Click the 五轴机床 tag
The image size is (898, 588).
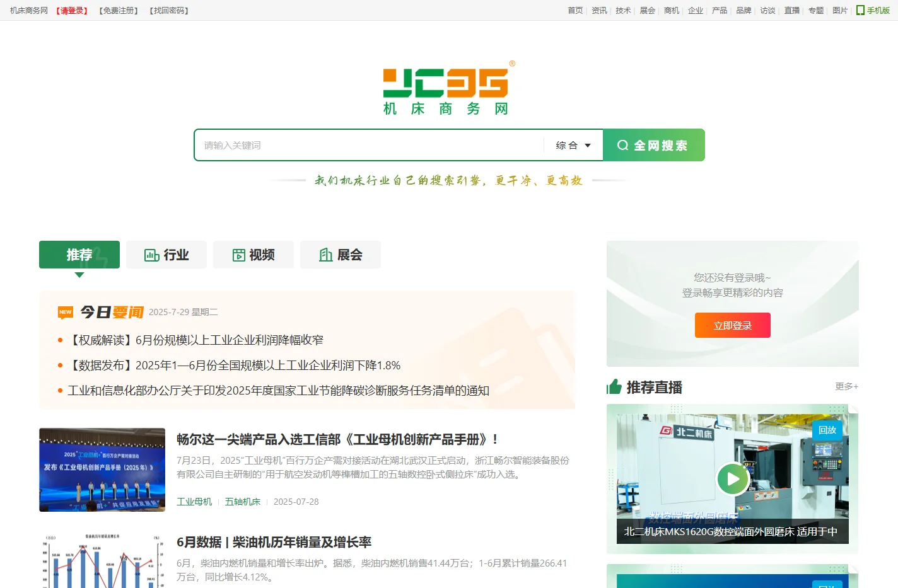pos(243,502)
